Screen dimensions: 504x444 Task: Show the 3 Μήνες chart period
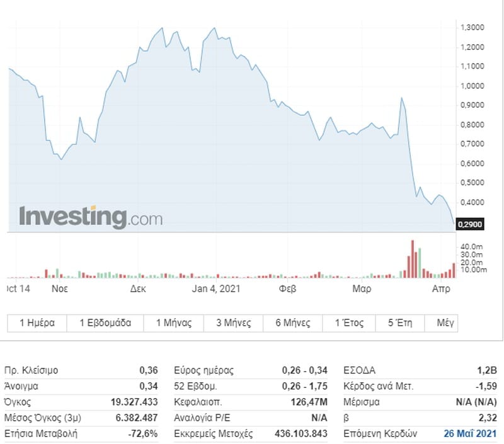click(233, 323)
